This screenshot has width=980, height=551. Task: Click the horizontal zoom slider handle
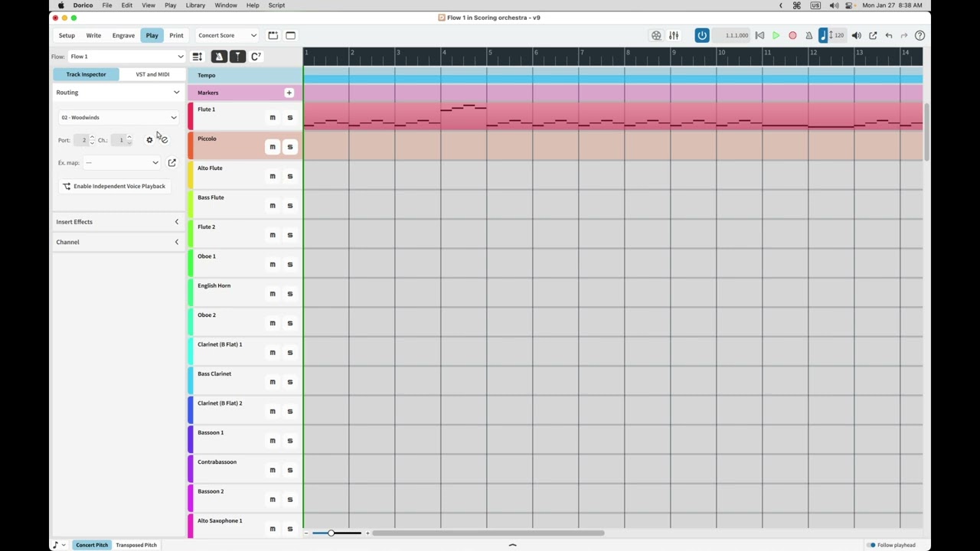point(331,533)
